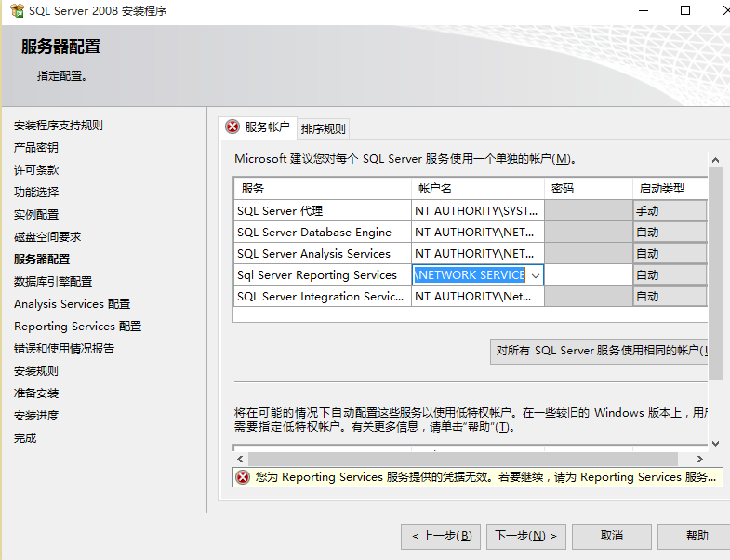Click 安装程序支持规则 in the step list
Viewport: 730px width, 560px height.
click(59, 126)
